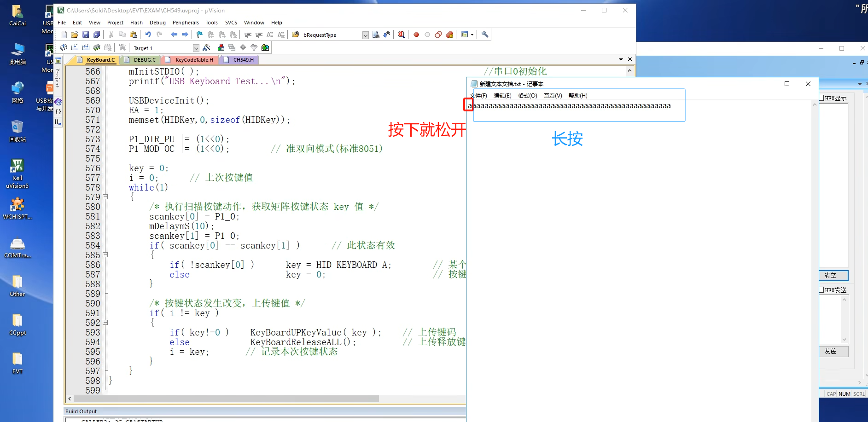Open Notepad 格式(O) menu
Screen dimensions: 868x422
(x=527, y=96)
